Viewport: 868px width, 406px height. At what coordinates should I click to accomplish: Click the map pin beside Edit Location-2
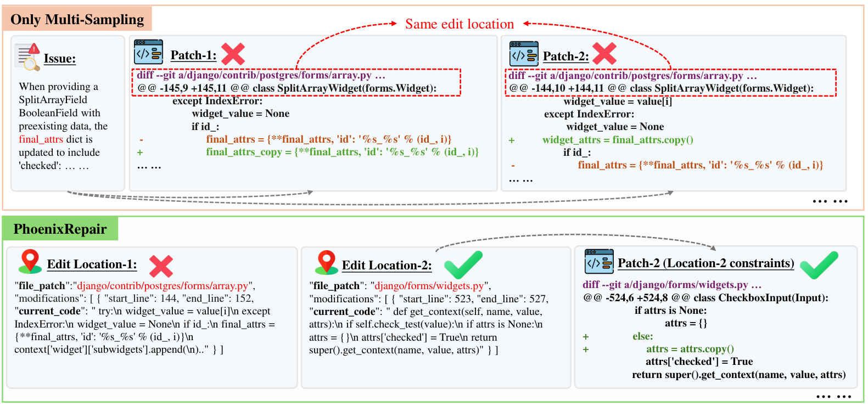pos(326,262)
